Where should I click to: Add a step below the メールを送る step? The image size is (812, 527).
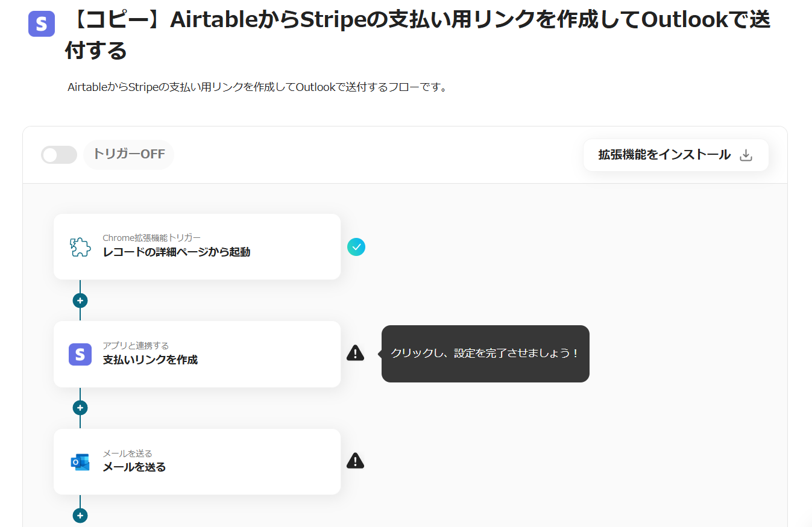pos(80,516)
